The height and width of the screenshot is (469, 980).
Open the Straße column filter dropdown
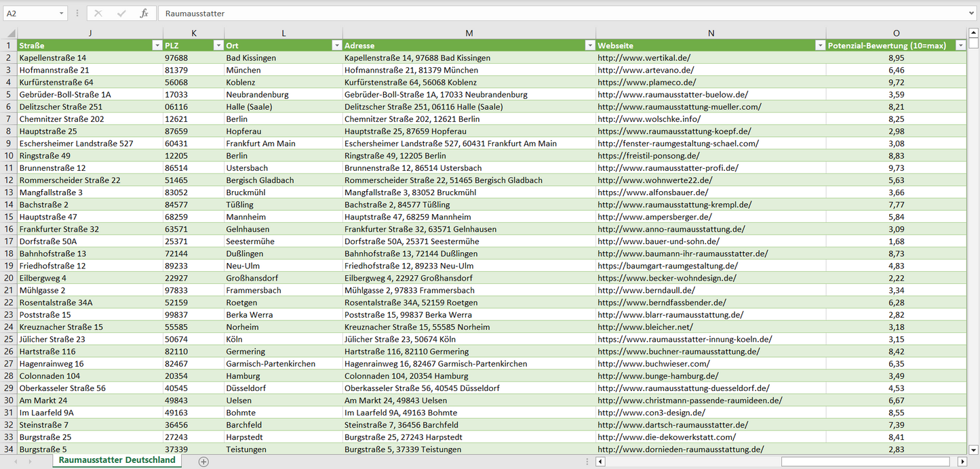157,45
